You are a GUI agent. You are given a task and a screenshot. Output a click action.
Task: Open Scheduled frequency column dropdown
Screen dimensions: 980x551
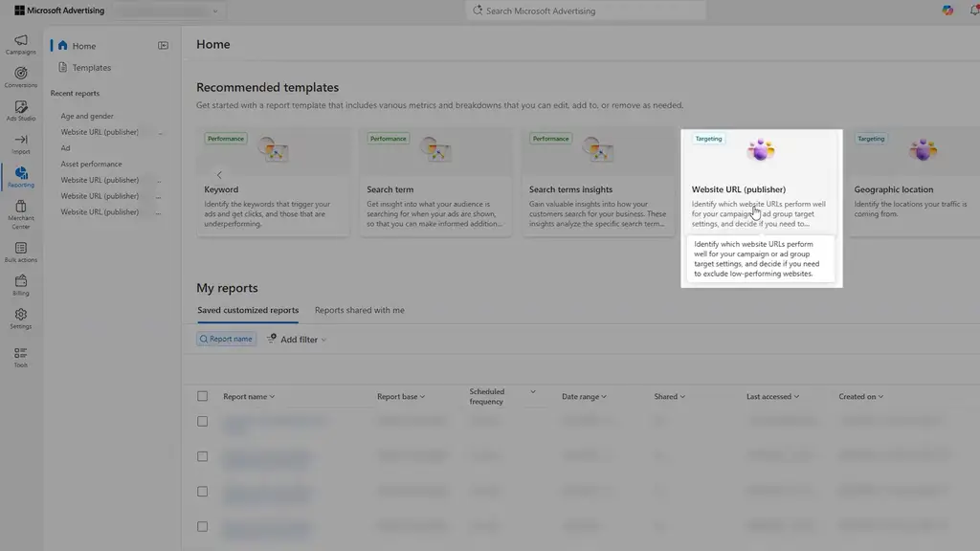point(533,391)
